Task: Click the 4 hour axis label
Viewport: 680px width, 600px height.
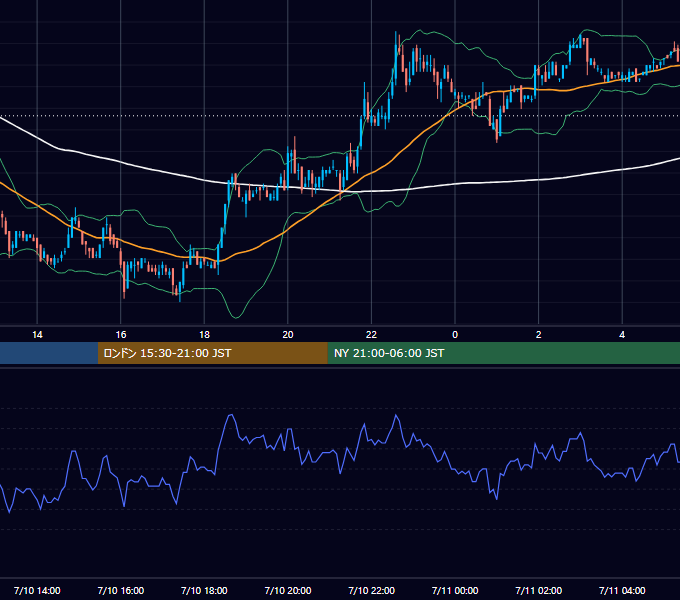Action: pos(622,335)
